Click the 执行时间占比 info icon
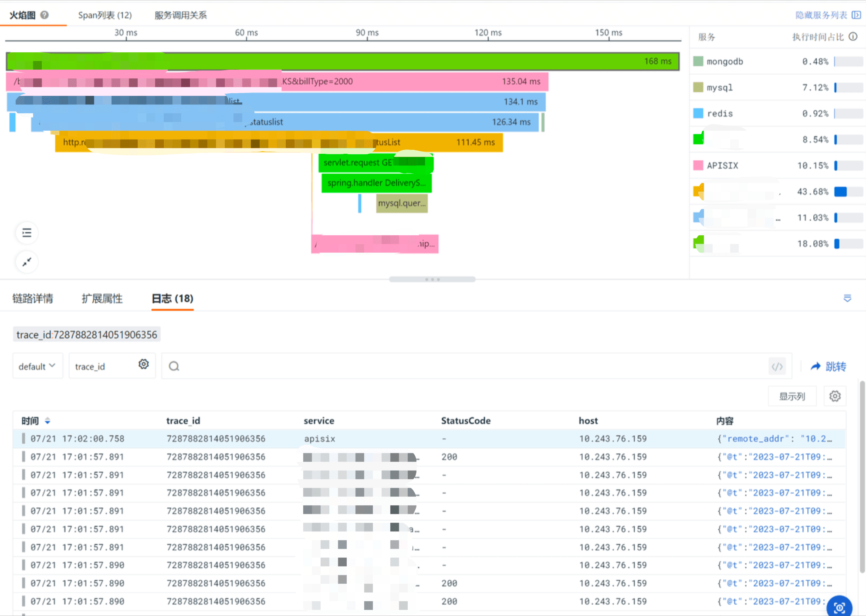Image resolution: width=866 pixels, height=616 pixels. click(x=853, y=37)
